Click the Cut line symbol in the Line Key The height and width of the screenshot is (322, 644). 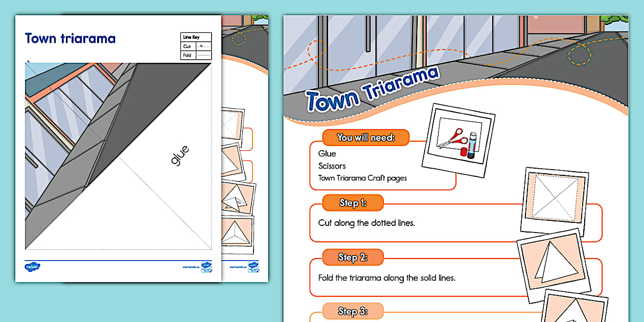pyautogui.click(x=203, y=47)
